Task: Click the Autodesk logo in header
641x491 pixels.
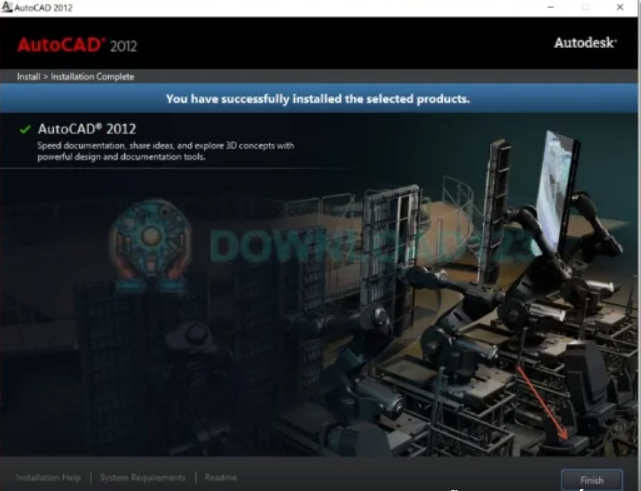Action: point(585,43)
